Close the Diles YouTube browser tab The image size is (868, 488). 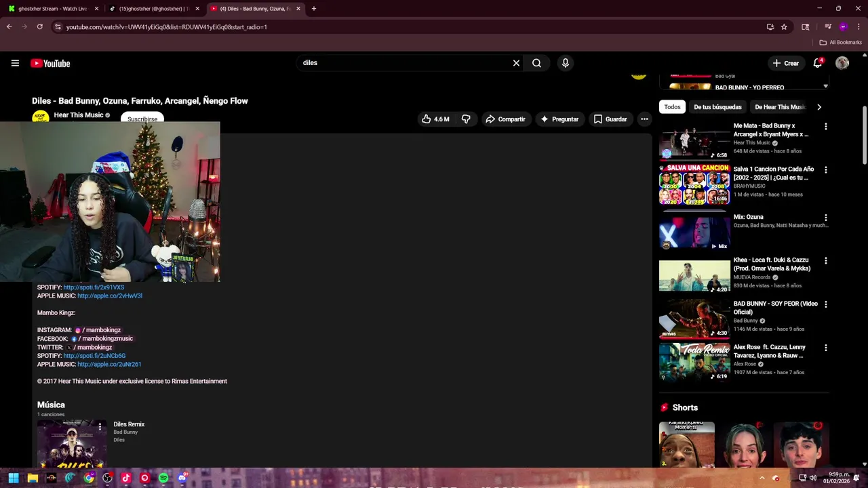298,9
